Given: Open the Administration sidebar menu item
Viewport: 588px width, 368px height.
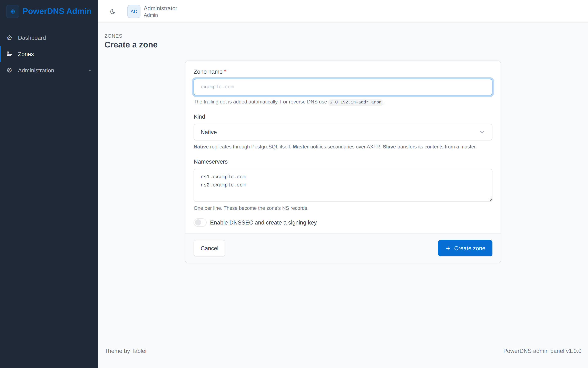Looking at the screenshot, I should coord(49,70).
